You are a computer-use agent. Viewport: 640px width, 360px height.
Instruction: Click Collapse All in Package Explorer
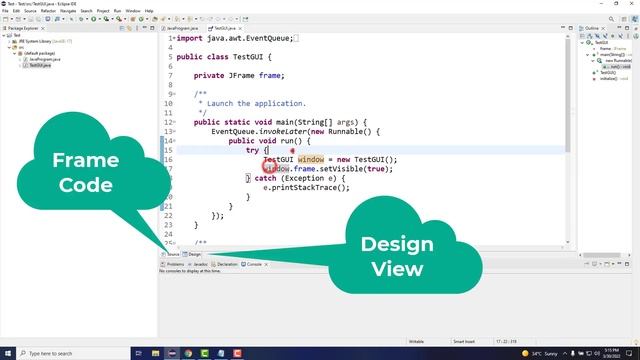pos(122,28)
